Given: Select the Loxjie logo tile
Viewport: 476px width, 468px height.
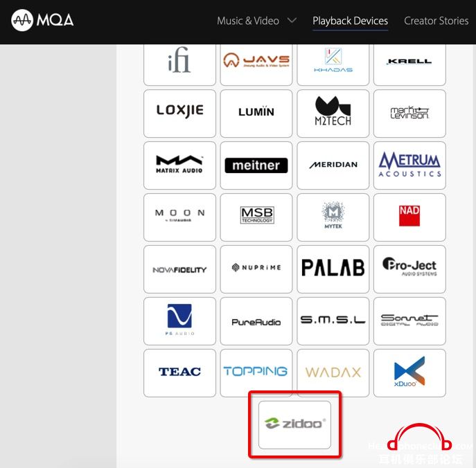Looking at the screenshot, I should coord(179,114).
